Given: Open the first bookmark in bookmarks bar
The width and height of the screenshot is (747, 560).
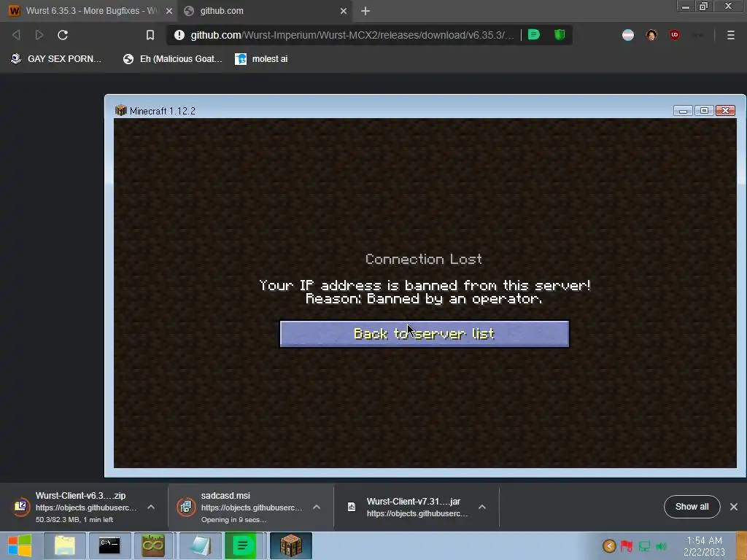Looking at the screenshot, I should point(55,59).
